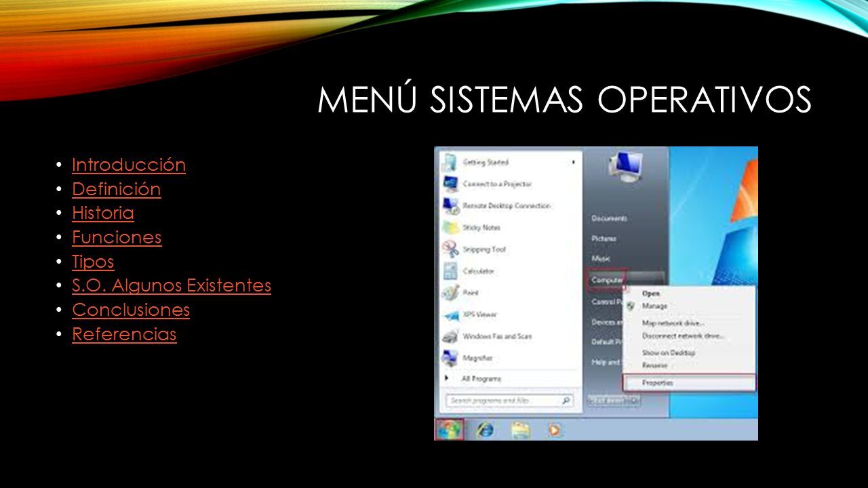Open the Remote Desktop Connection icon
The image size is (868, 488).
coord(450,205)
